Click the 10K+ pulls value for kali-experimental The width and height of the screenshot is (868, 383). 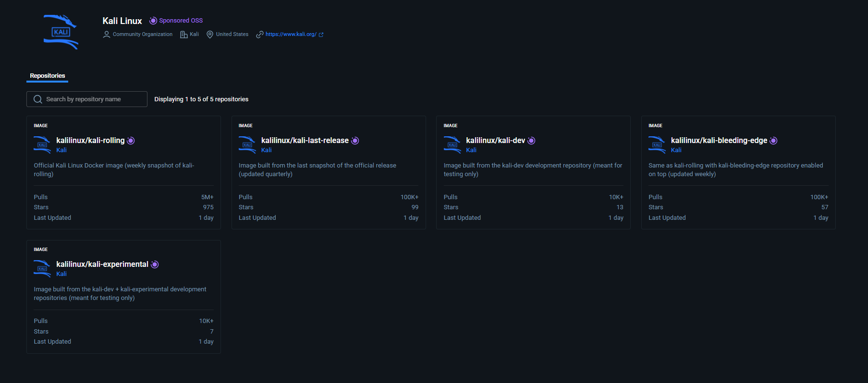[207, 321]
